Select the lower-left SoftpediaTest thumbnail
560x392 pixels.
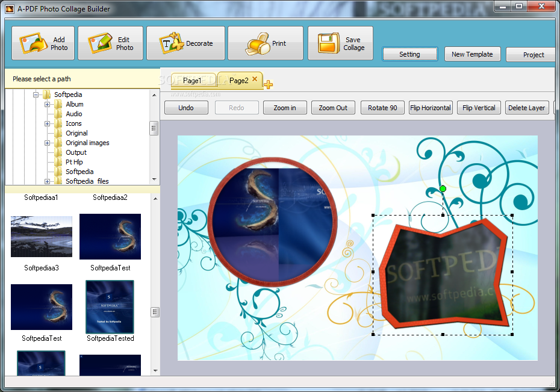coord(42,307)
